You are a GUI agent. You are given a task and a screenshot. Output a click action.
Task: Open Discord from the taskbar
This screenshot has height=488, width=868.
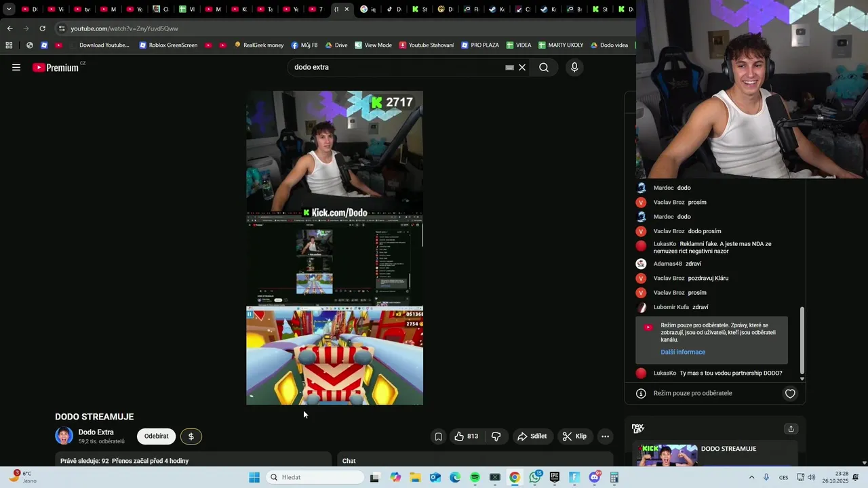[595, 477]
